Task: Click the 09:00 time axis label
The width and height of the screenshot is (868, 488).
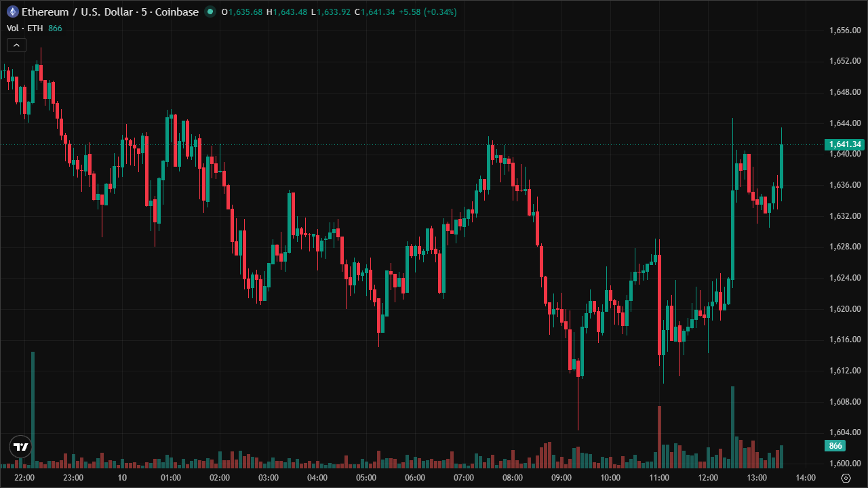Action: point(561,478)
